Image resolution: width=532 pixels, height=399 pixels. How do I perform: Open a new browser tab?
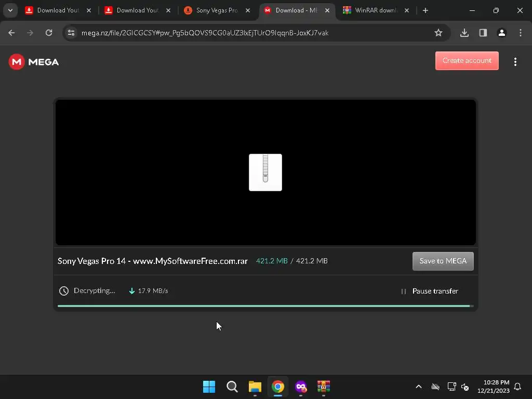(x=425, y=10)
